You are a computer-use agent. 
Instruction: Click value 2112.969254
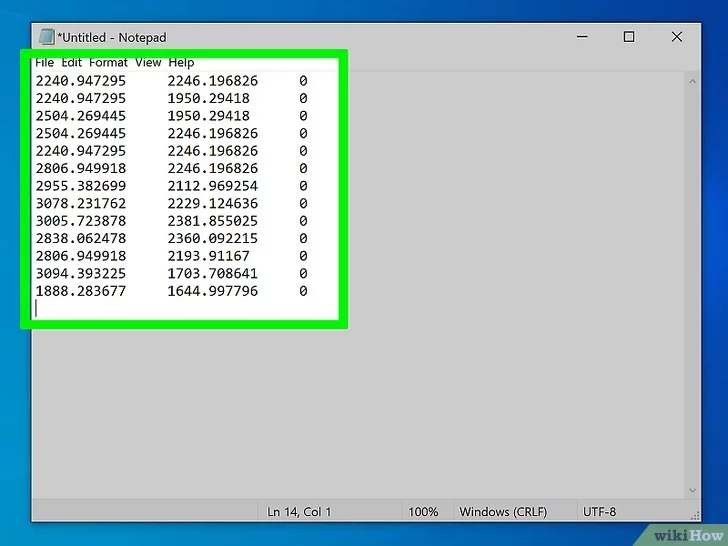pos(213,186)
